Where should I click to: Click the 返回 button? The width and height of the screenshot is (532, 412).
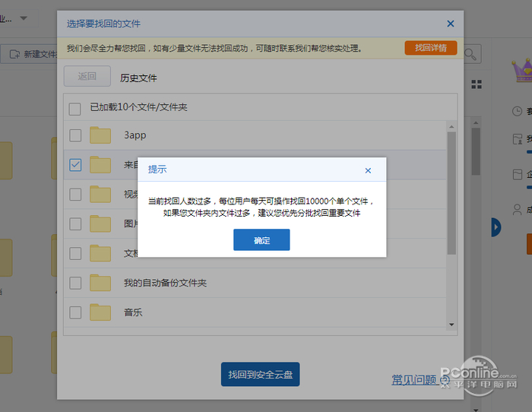[87, 76]
